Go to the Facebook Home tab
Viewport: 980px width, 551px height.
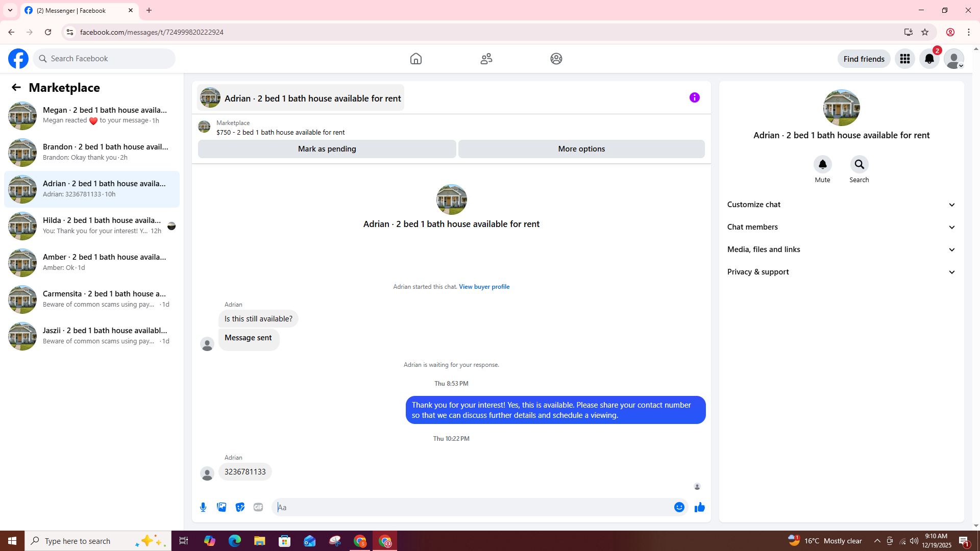click(415, 59)
